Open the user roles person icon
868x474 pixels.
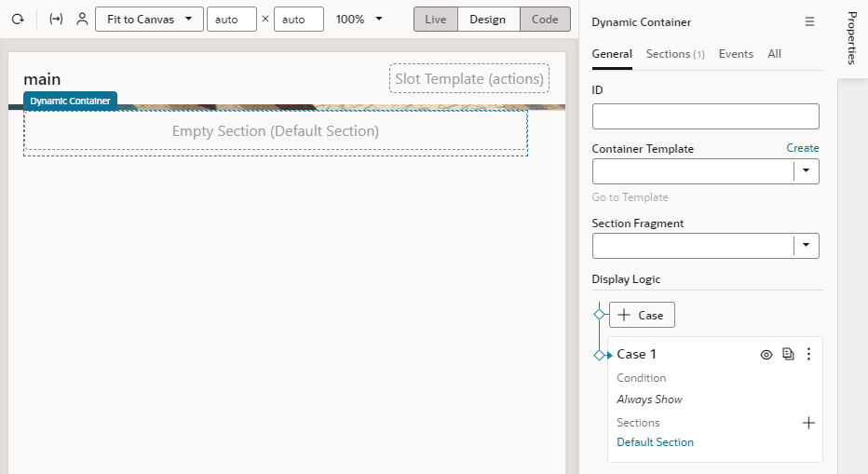pos(82,20)
